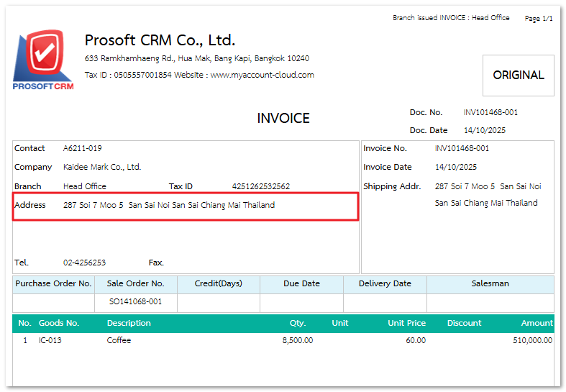The height and width of the screenshot is (392, 566).
Task: Select goods code IC-013 in item row
Action: 50,340
